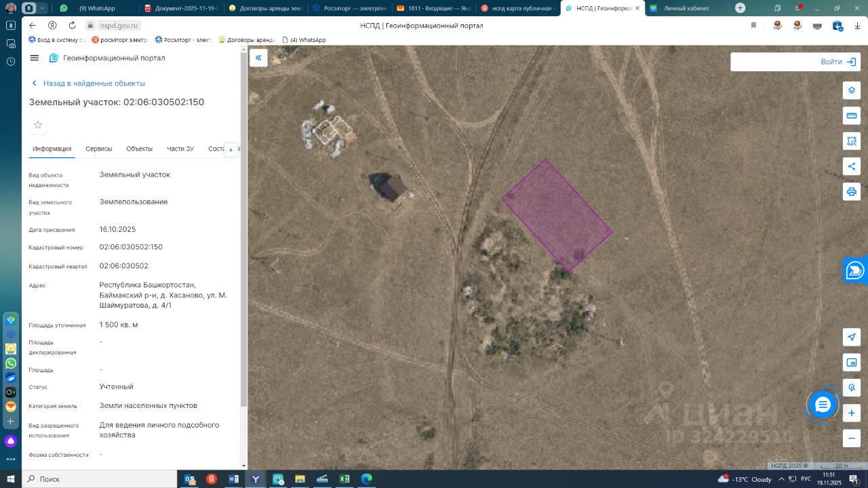Switch to the Объекты tab

click(x=140, y=148)
